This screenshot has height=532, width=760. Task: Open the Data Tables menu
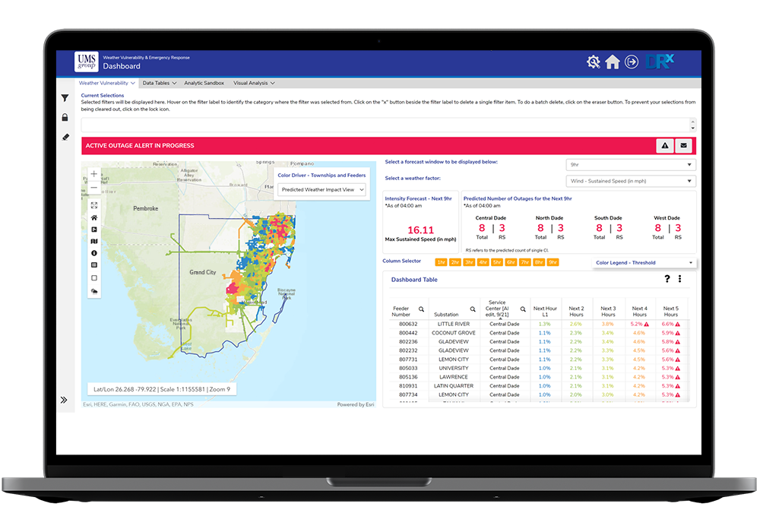159,83
